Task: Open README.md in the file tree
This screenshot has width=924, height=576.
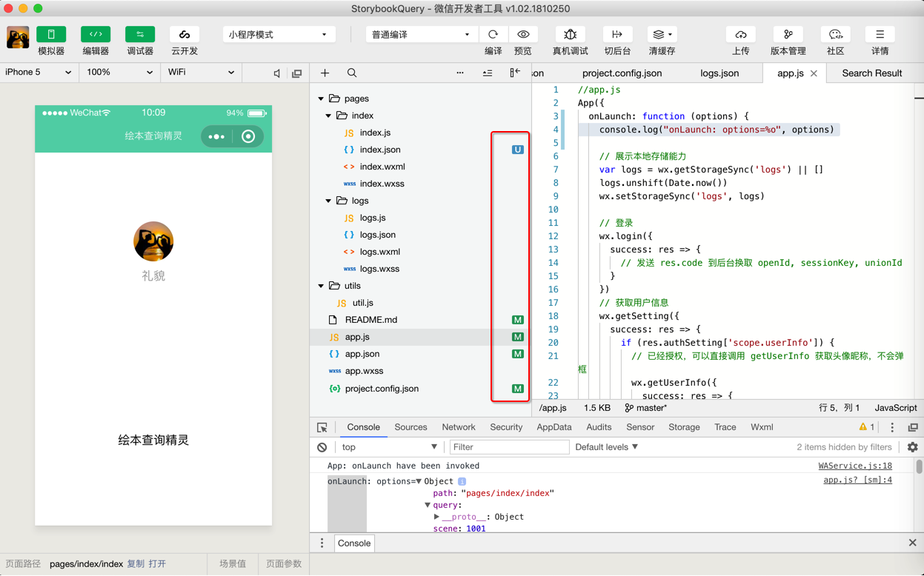Action: [x=371, y=320]
